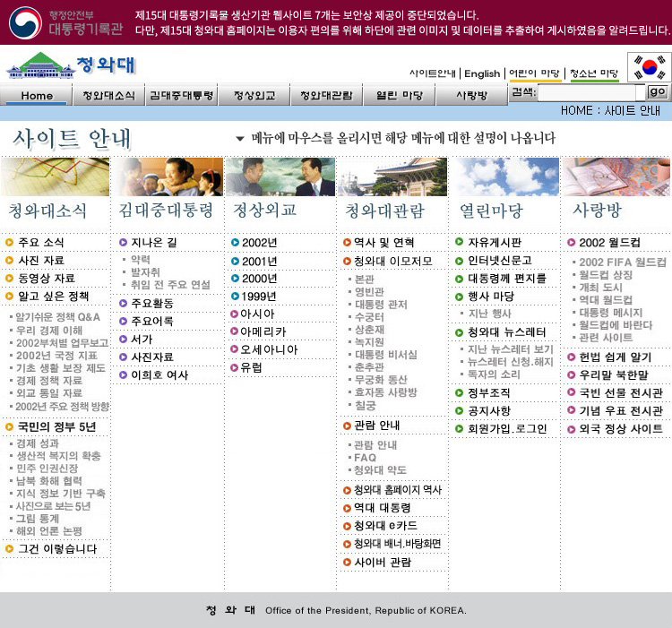Viewport: 672px width, 628px height.
Task: Open 역대 대통령 link
Action: (383, 508)
